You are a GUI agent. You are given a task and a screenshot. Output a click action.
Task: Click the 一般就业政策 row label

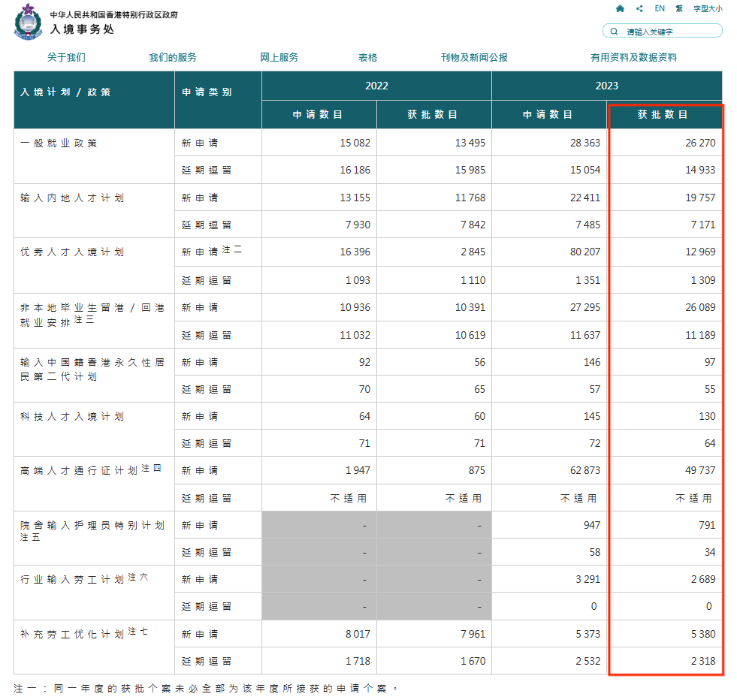pos(59,143)
